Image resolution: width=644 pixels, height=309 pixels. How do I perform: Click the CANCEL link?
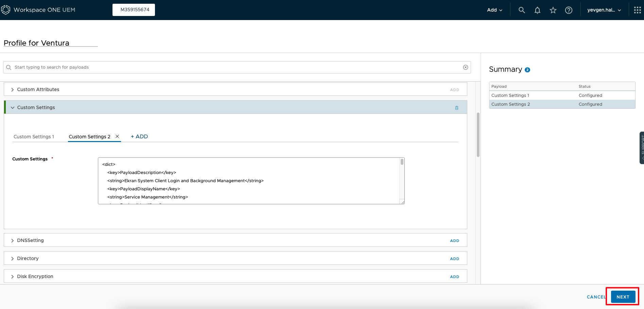click(596, 297)
